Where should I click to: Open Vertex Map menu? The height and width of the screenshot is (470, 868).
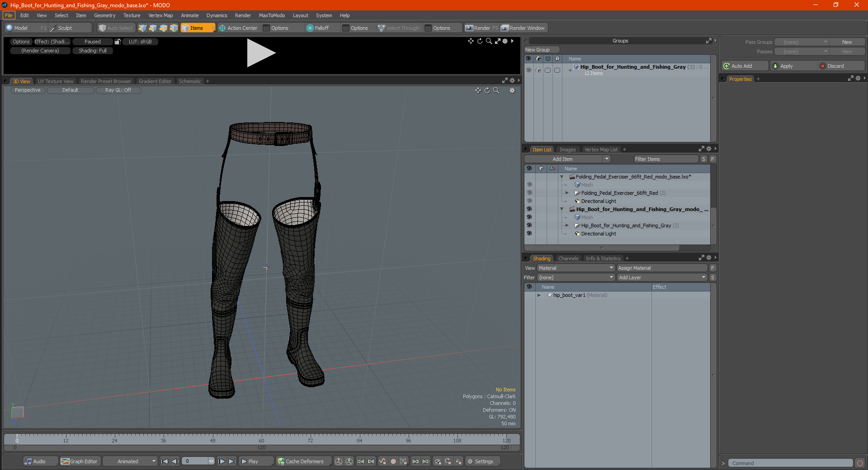tap(160, 15)
